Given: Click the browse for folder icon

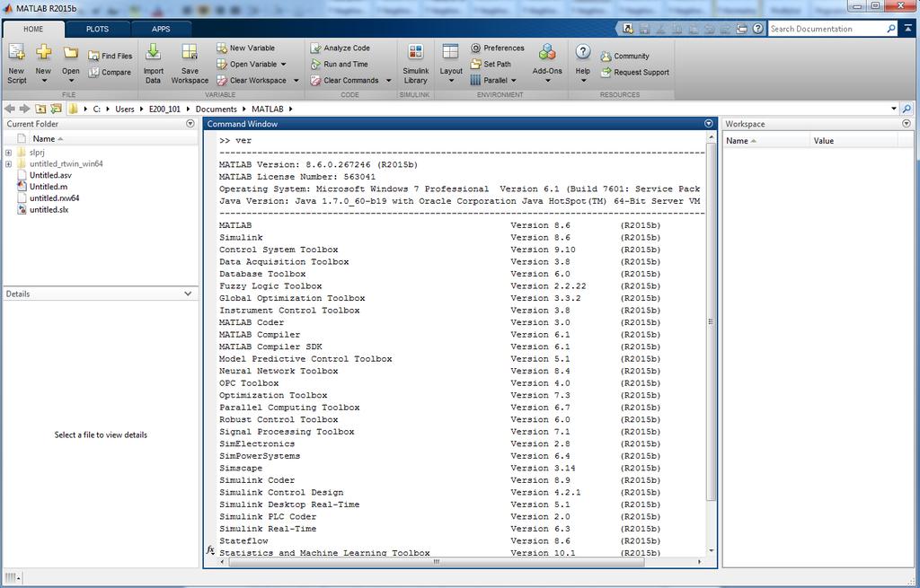Looking at the screenshot, I should point(56,109).
